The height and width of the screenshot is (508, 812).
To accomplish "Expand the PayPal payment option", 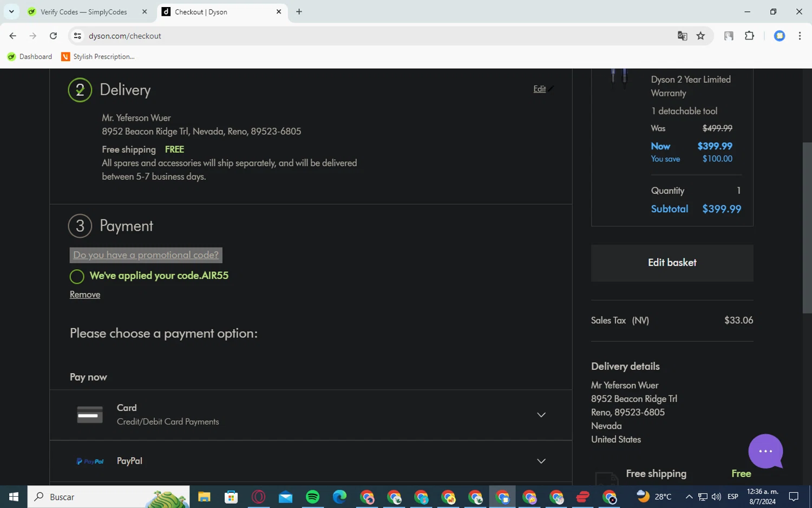I will point(541,461).
